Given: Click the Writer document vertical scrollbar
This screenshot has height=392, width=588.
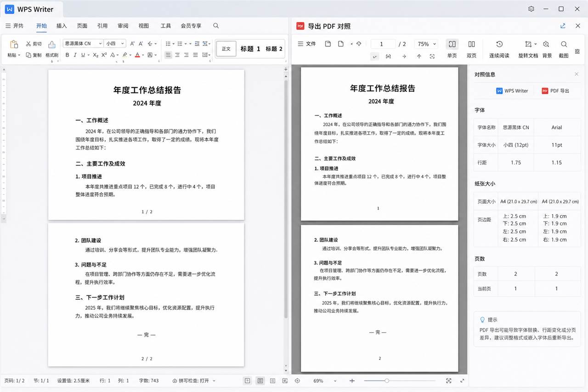Looking at the screenshot, I should tap(286, 199).
